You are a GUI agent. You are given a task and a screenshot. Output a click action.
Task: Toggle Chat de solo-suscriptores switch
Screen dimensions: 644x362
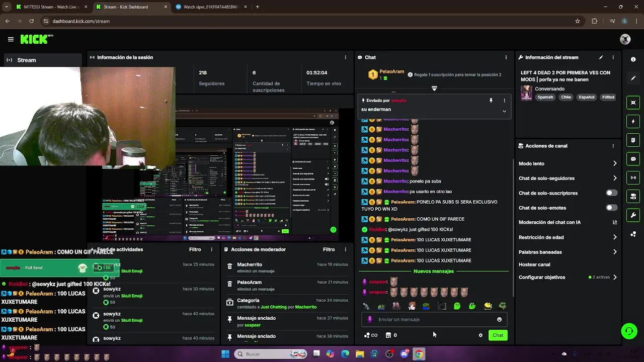611,193
